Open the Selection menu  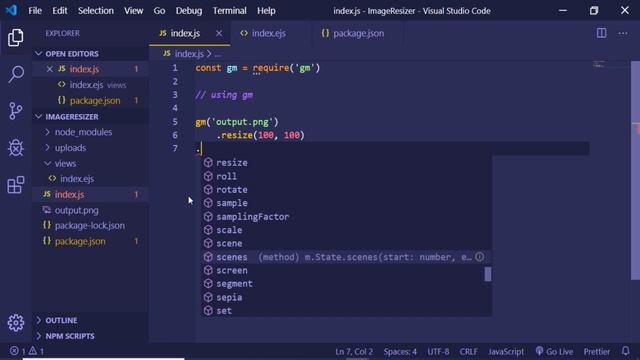pyautogui.click(x=96, y=11)
